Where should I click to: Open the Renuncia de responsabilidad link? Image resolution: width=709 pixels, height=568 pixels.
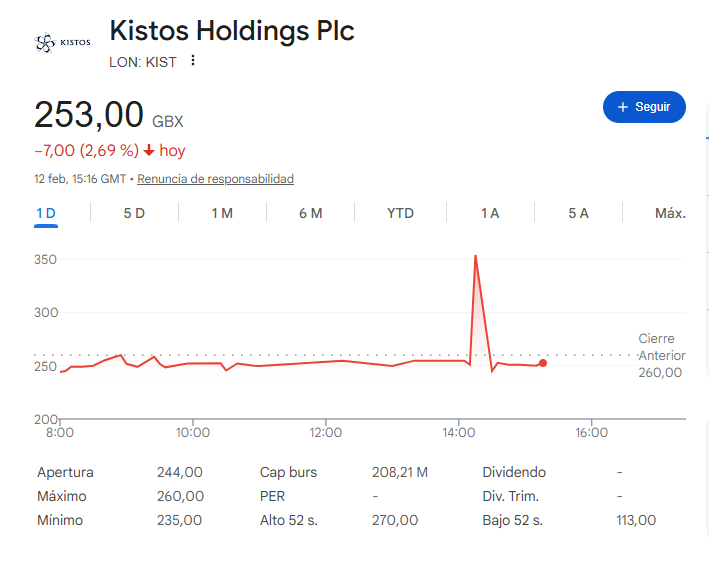coord(215,179)
